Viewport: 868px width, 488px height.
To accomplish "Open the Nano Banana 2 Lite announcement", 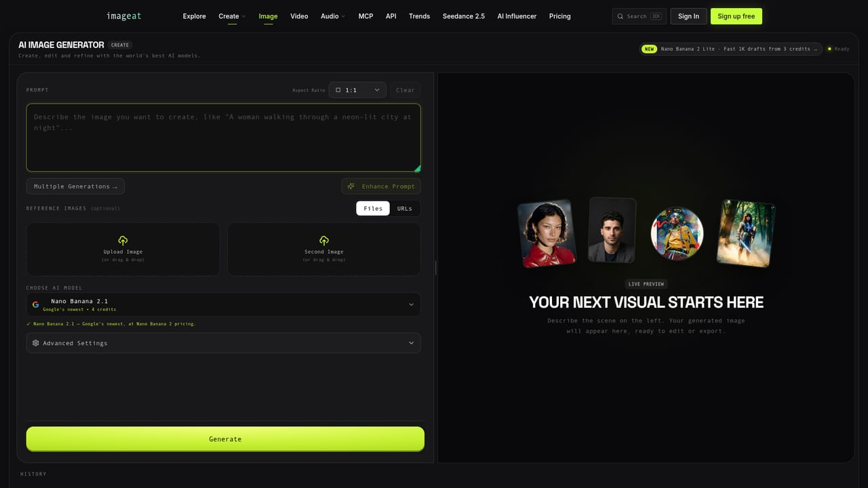I will point(730,49).
